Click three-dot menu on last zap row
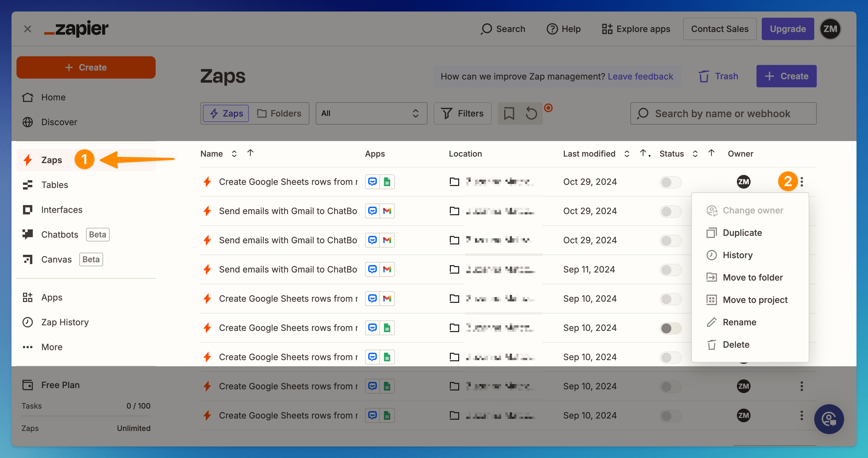 coord(802,415)
